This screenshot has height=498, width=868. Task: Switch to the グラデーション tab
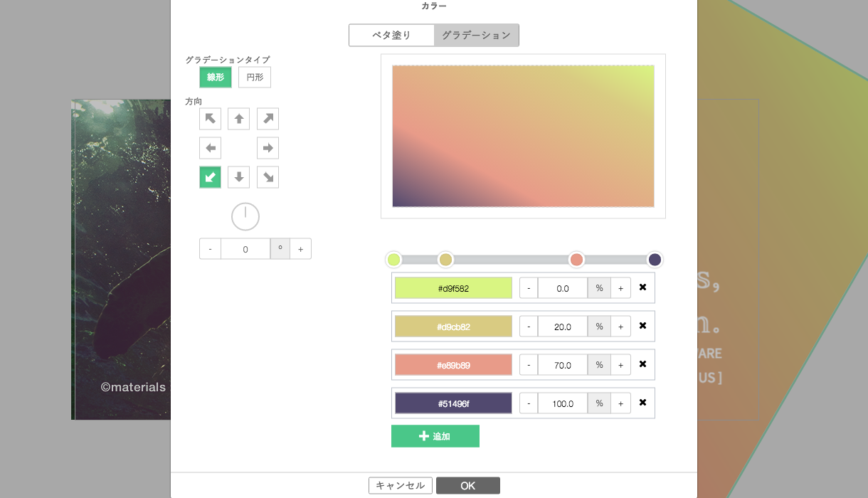[476, 35]
